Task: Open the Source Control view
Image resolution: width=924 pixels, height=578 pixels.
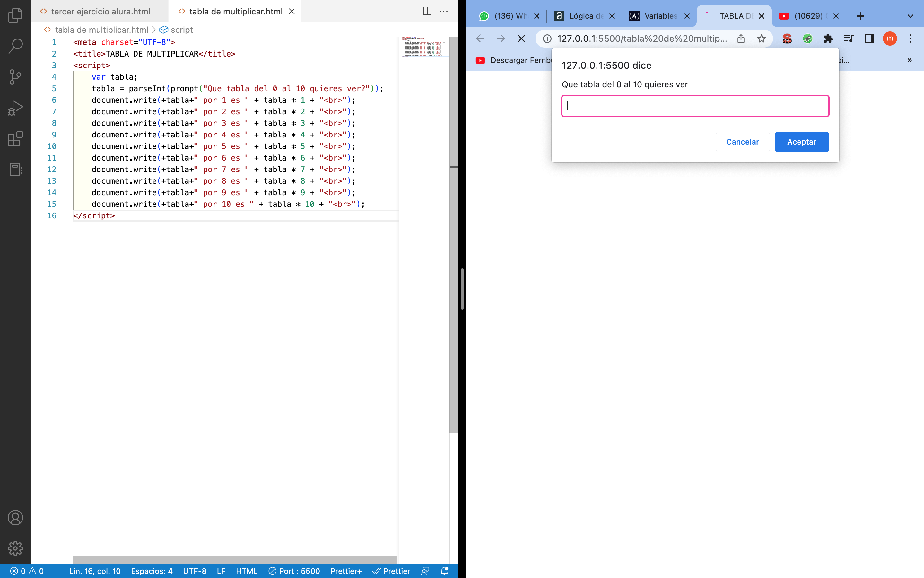Action: (15, 77)
